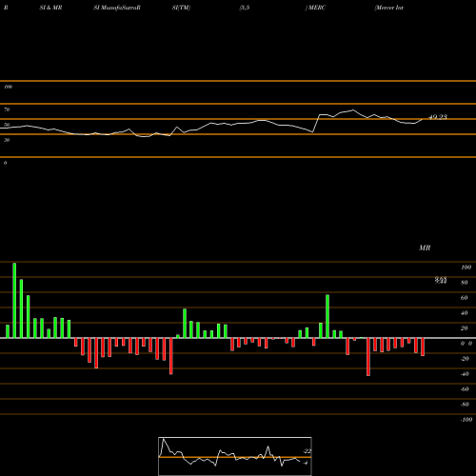
Task: Open the mini overview chart thumbnail
Action: (235, 456)
